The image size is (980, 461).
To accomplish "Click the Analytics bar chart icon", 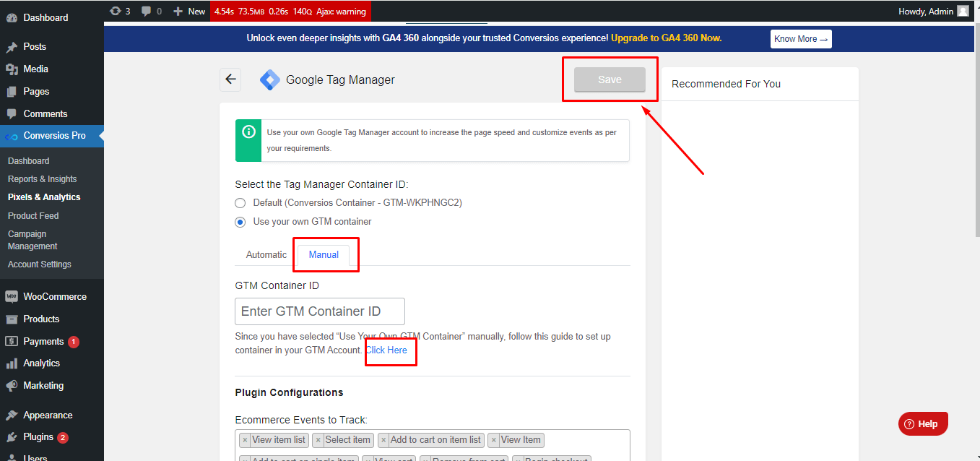I will 12,363.
